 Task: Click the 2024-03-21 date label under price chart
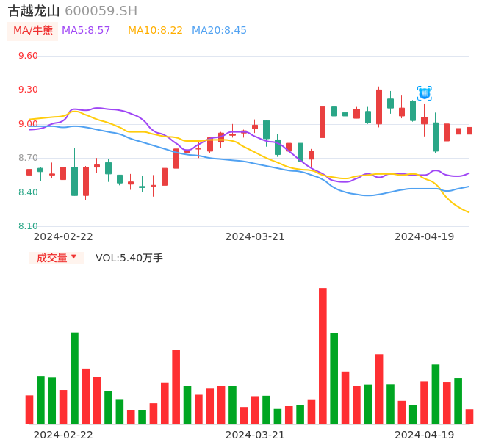tap(255, 236)
